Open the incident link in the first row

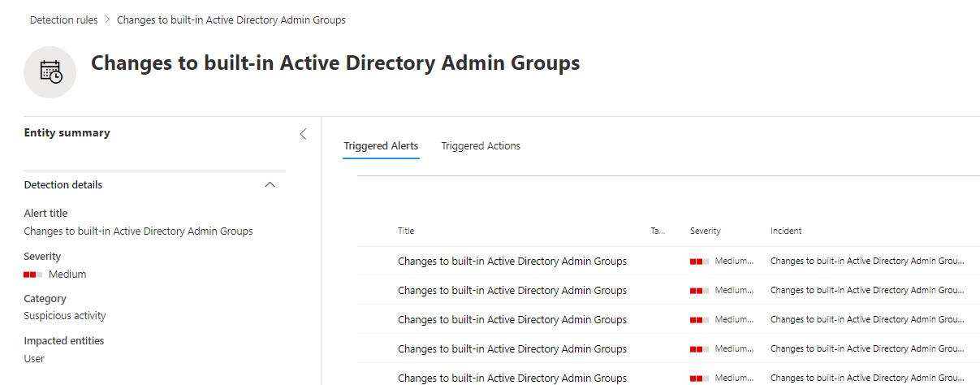[867, 262]
